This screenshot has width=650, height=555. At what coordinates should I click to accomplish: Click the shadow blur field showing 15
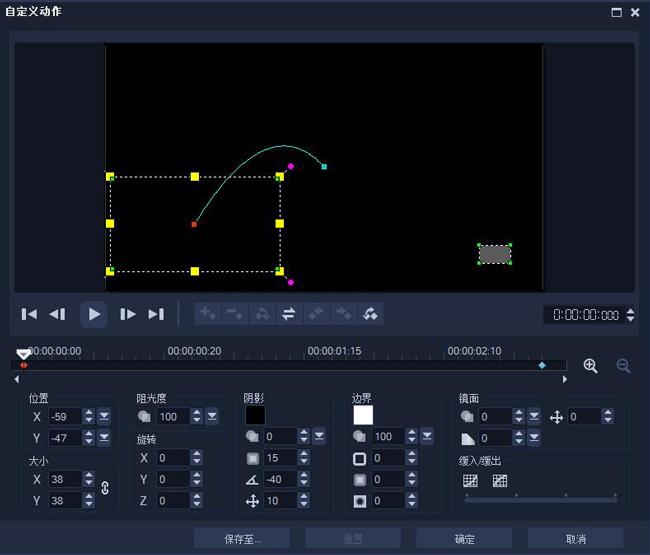coord(280,458)
